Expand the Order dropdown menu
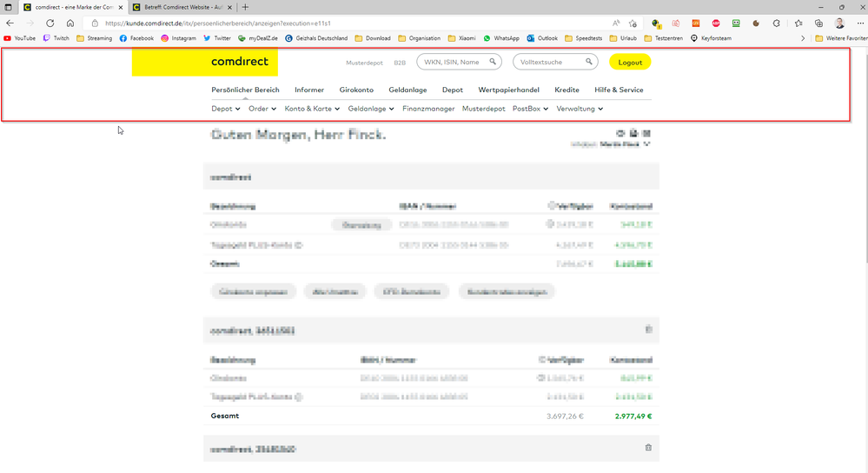The image size is (868, 473). pos(262,109)
